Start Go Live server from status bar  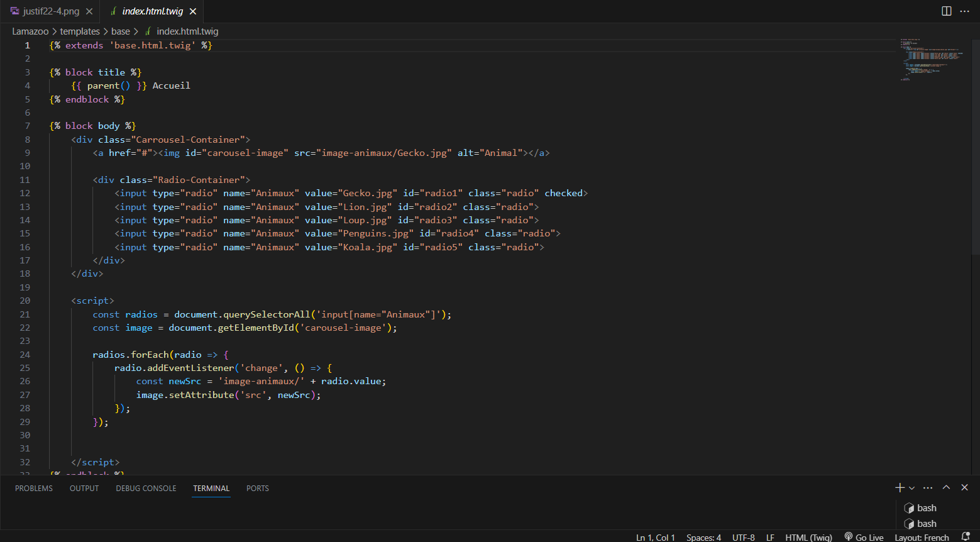coord(864,537)
